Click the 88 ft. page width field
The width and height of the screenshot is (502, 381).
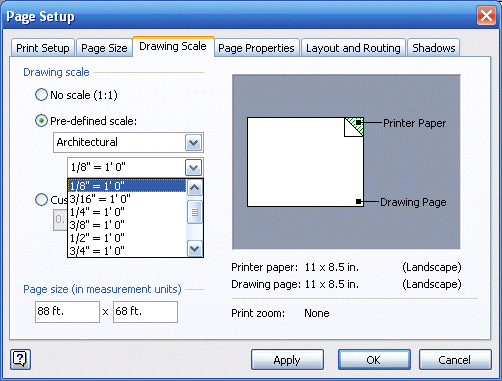[67, 312]
